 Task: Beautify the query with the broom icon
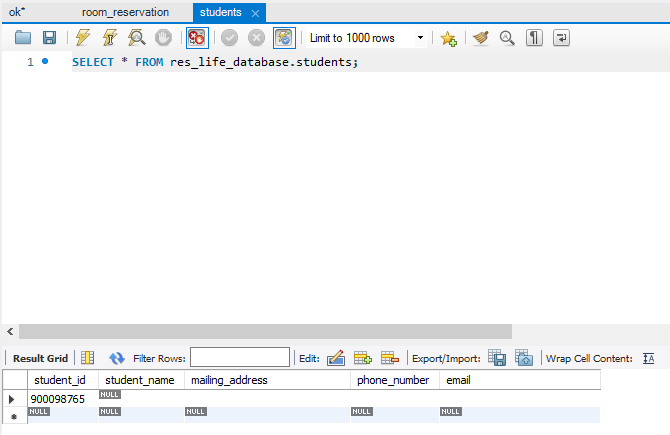(481, 38)
